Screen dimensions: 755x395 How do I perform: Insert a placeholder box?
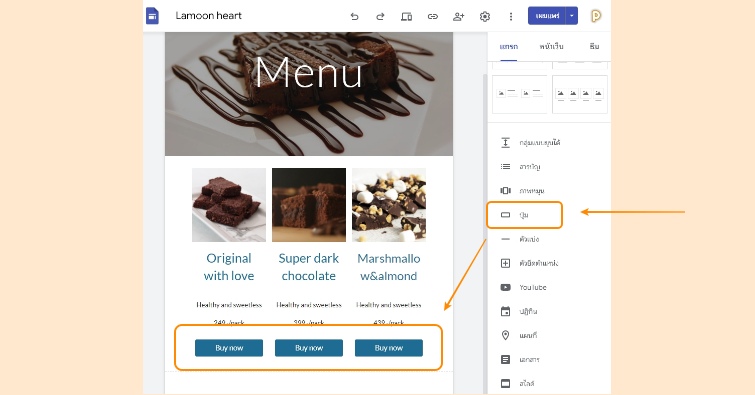[529, 263]
